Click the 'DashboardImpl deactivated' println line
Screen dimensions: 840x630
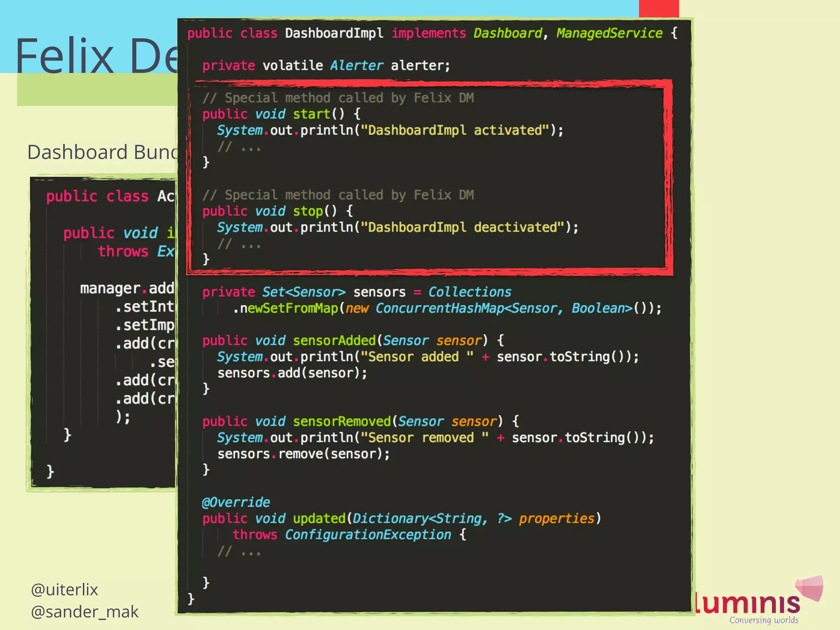click(398, 228)
